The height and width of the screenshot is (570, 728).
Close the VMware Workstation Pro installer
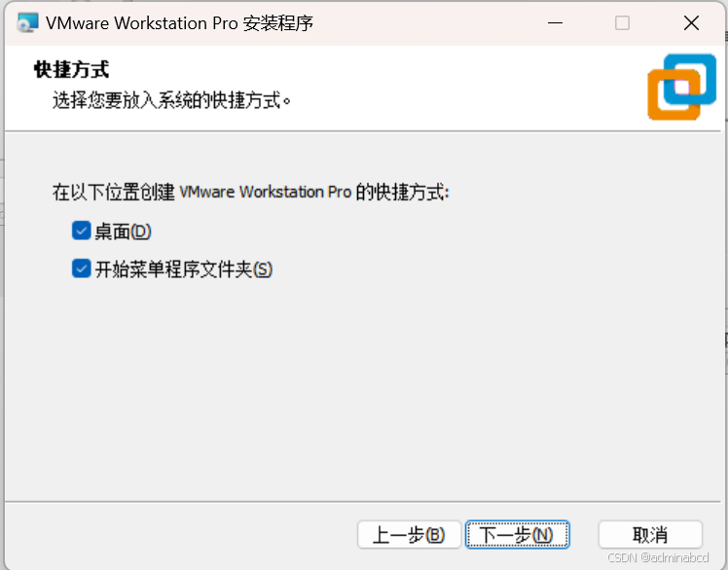691,22
